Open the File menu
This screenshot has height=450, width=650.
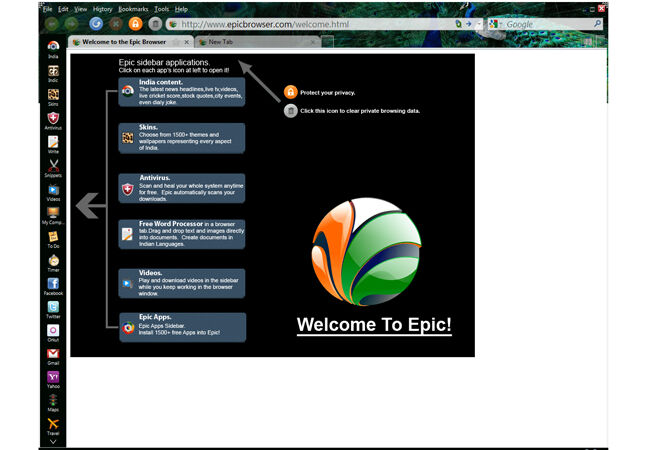click(x=48, y=9)
